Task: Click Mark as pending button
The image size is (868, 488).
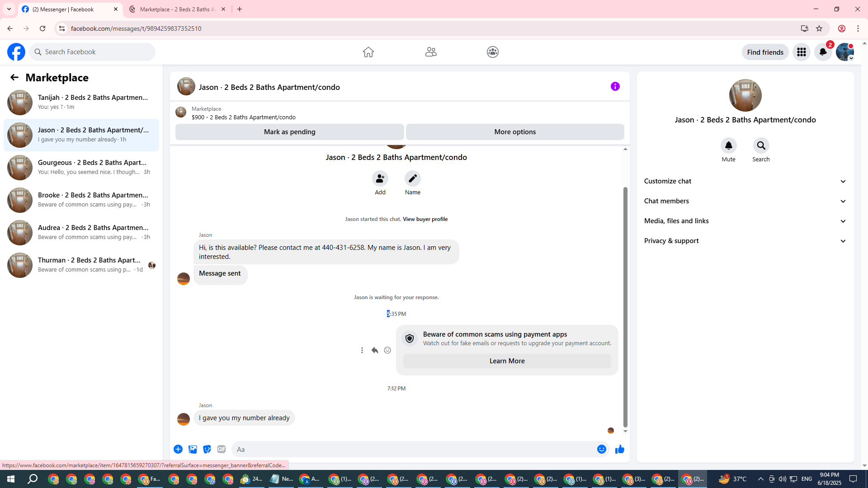Action: coord(290,132)
